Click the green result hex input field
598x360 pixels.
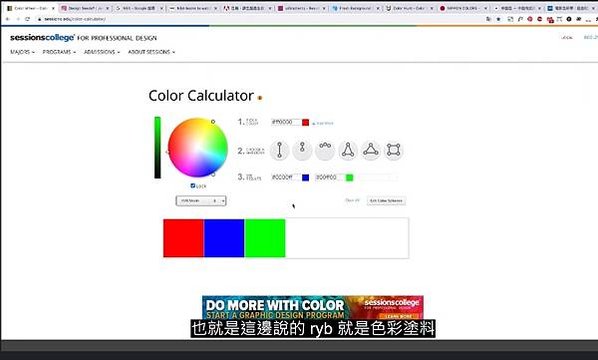point(329,177)
